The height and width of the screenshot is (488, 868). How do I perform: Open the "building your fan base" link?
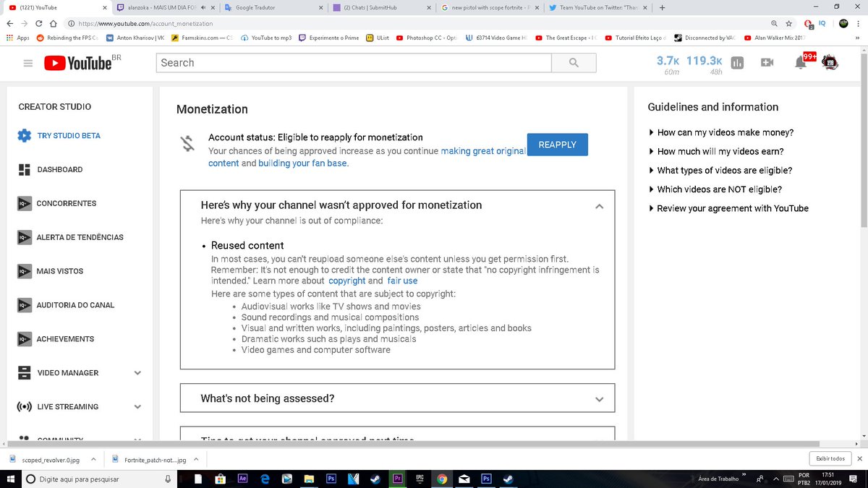[x=302, y=163]
